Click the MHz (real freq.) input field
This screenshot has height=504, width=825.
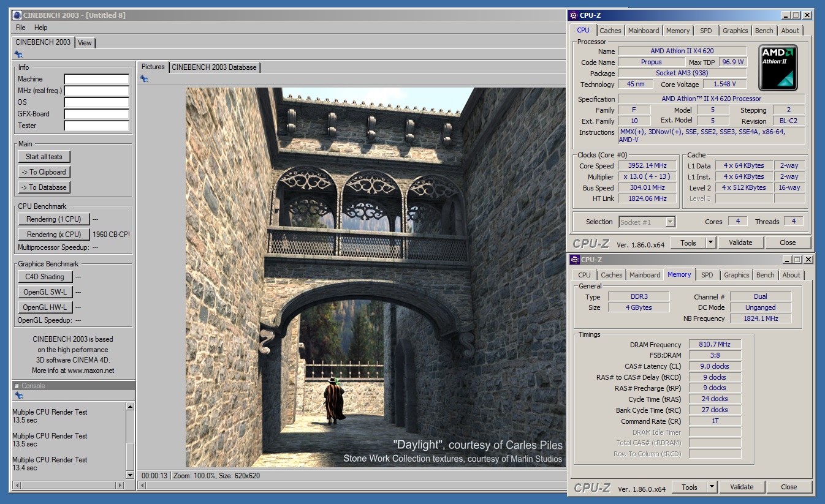coord(97,91)
